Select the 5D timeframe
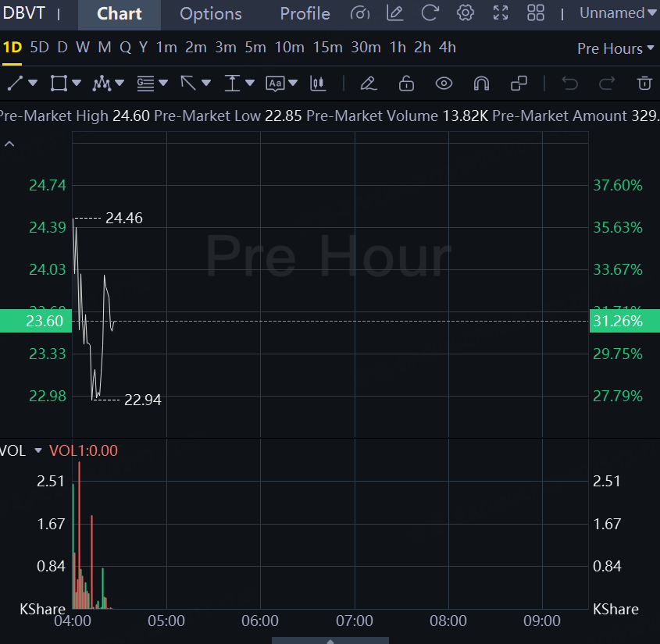The height and width of the screenshot is (644, 660). (x=39, y=48)
